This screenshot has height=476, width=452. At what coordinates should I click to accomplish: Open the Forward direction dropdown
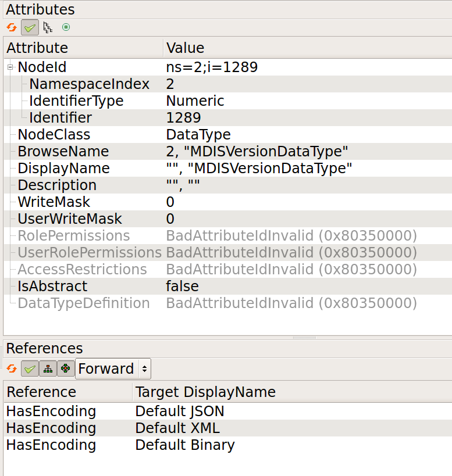[x=108, y=368]
